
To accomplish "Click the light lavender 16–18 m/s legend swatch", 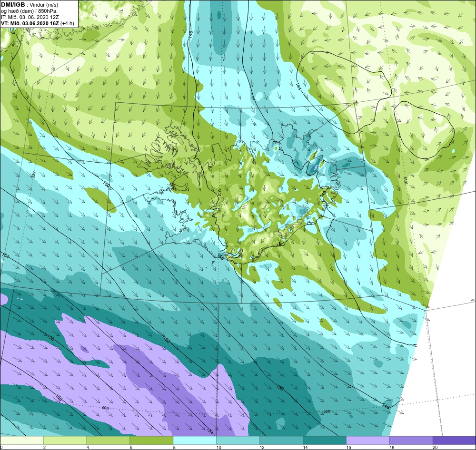I will (x=368, y=440).
